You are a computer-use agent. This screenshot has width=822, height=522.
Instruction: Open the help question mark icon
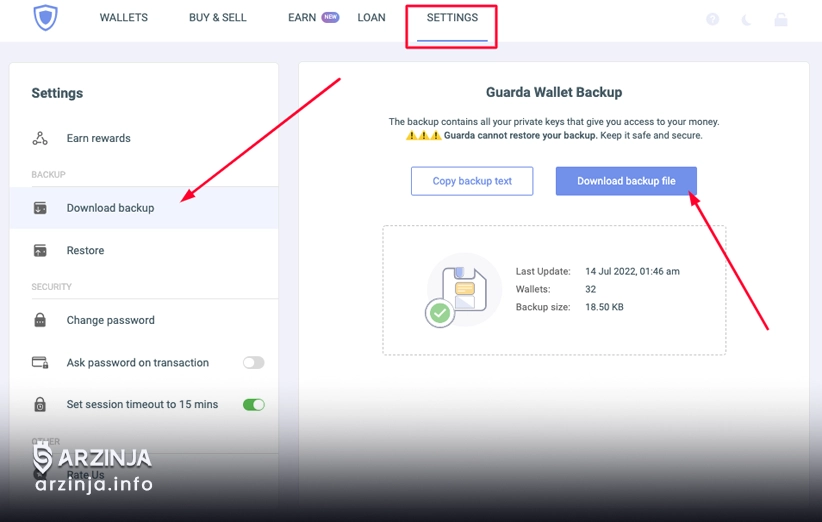pos(712,19)
